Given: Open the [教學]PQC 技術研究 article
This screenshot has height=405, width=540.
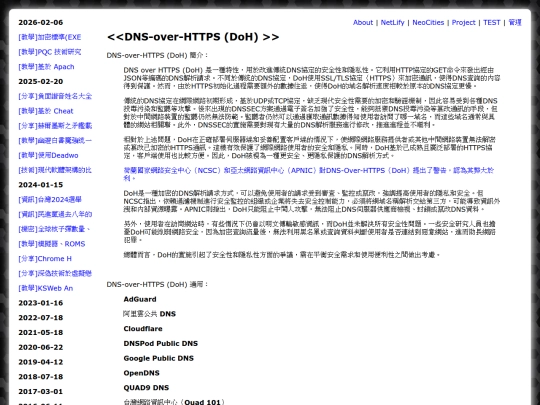Looking at the screenshot, I should pos(50,52).
